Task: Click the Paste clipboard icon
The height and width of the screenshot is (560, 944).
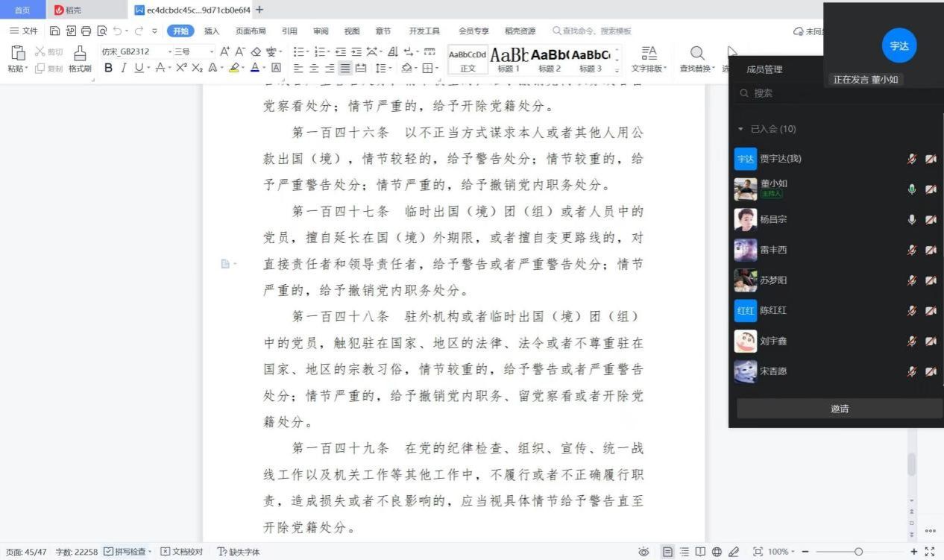Action: click(18, 52)
